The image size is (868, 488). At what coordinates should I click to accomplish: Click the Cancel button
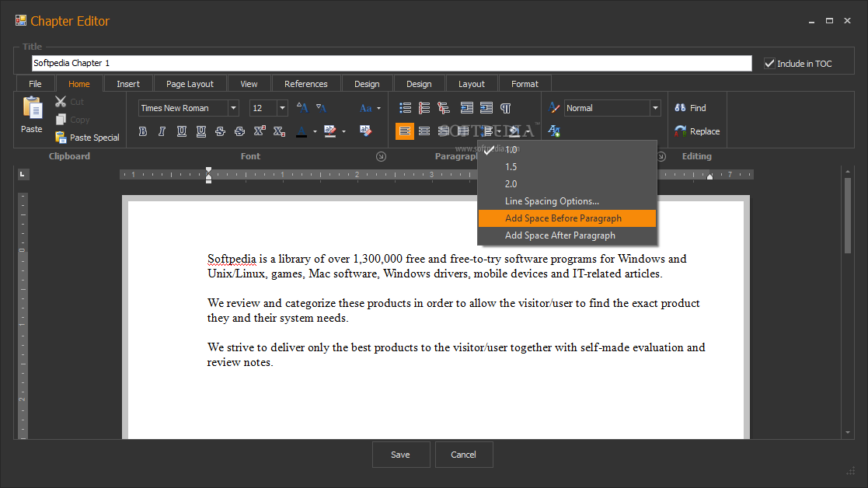pyautogui.click(x=463, y=455)
